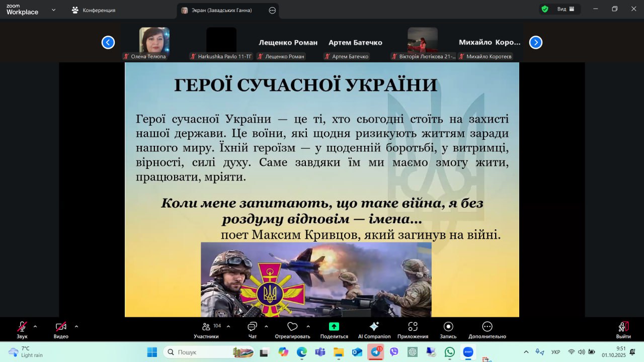Image resolution: width=644 pixels, height=362 pixels.
Task: Click the slide title ГЕРОЇ СУЧАСНОЇ УКРАЇНИ
Action: pyautogui.click(x=305, y=85)
